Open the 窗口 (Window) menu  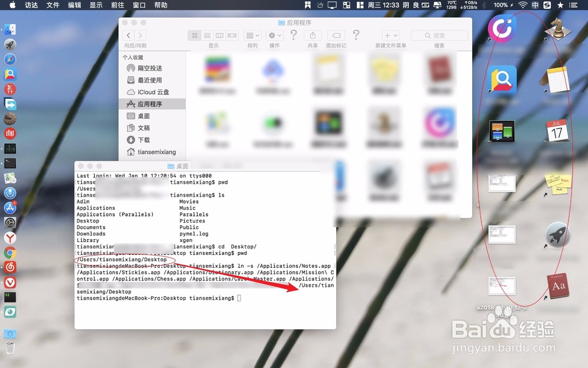tap(141, 5)
